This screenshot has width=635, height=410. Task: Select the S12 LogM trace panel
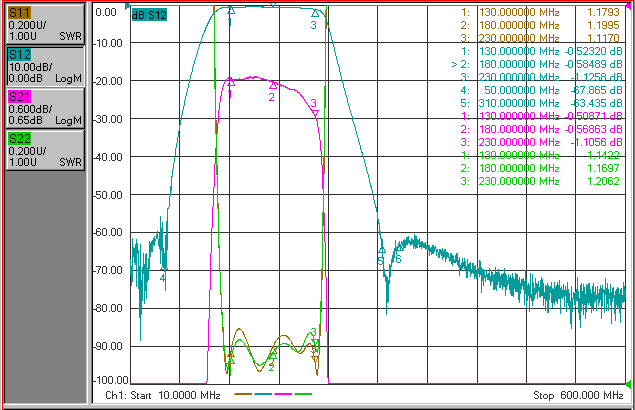pyautogui.click(x=45, y=66)
